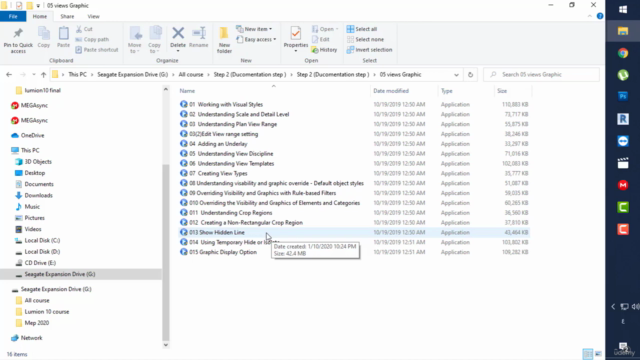Screen dimensions: 640x360
Task: Click the Search 05 views Graphic box
Action: [x=542, y=75]
